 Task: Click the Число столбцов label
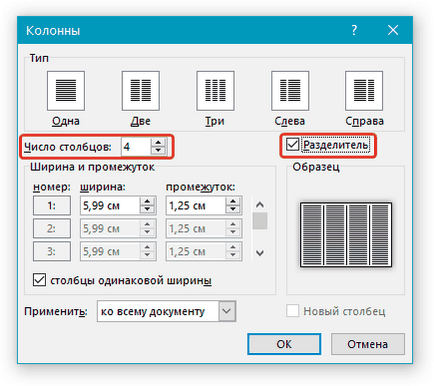68,147
